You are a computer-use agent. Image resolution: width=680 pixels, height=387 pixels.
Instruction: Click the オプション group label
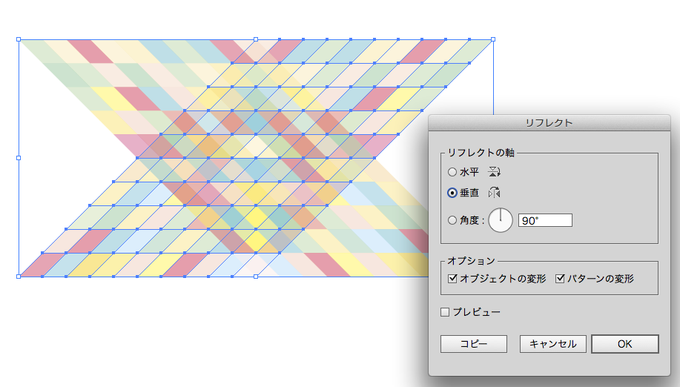[471, 261]
